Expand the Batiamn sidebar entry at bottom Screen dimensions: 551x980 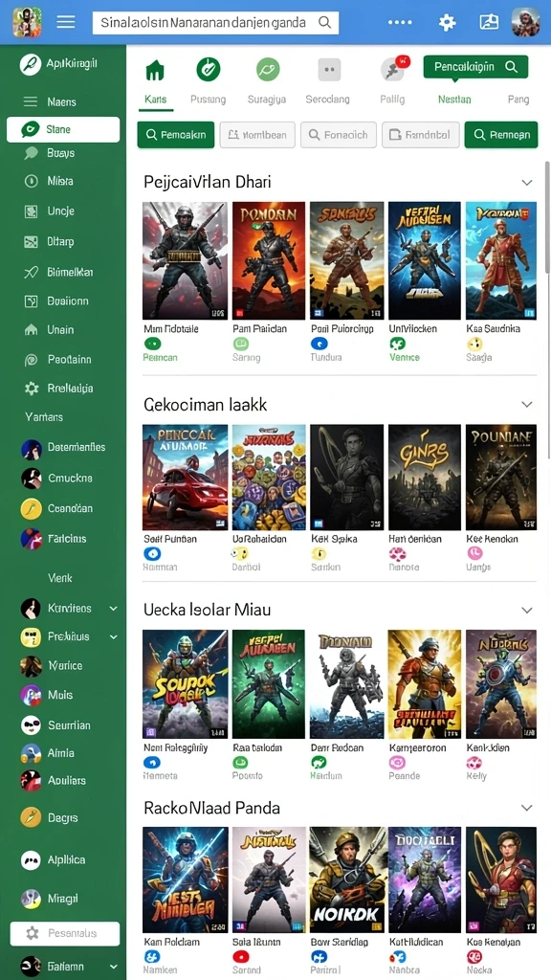(x=113, y=967)
